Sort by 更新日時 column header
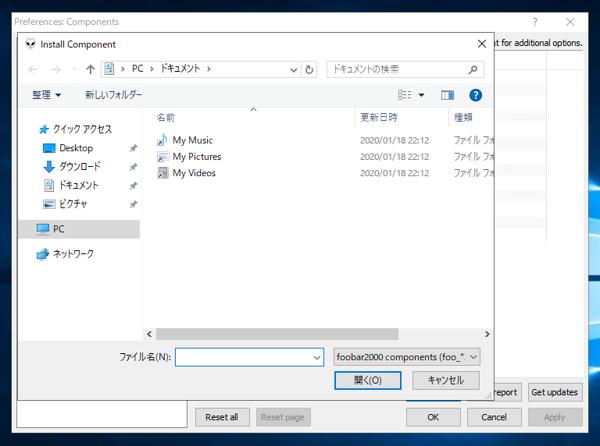This screenshot has width=600, height=446. 379,117
